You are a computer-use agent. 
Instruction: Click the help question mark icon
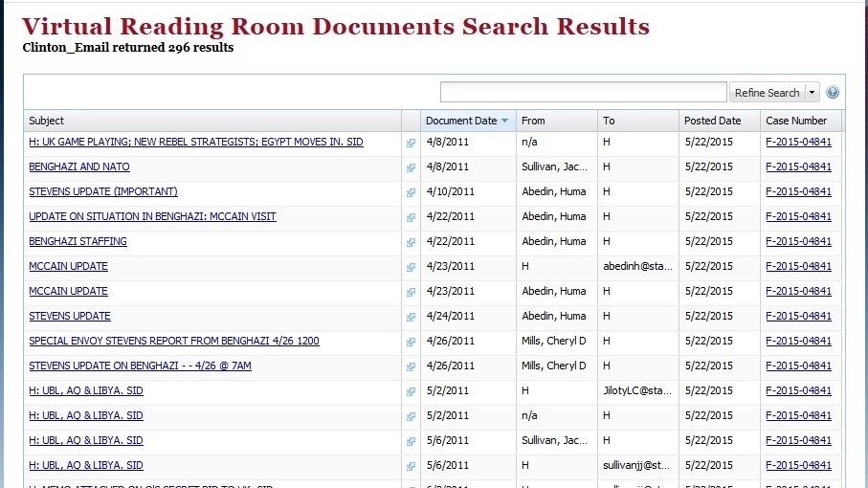click(832, 93)
